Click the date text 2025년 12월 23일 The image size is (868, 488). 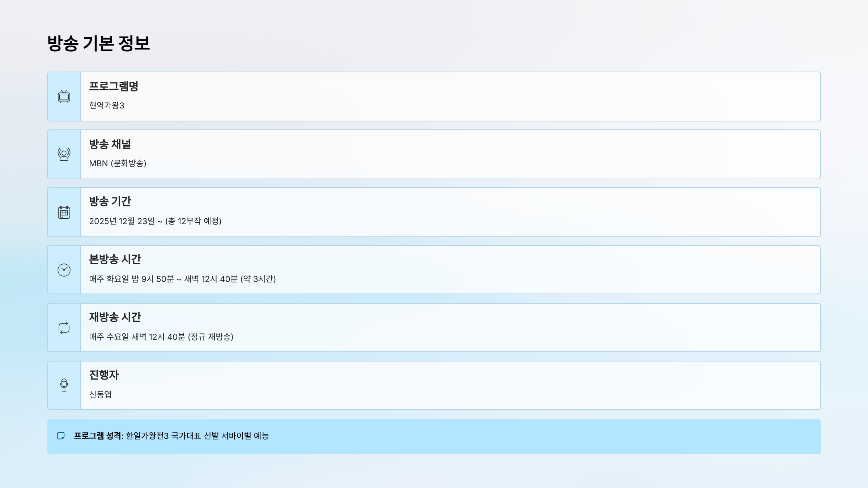(x=122, y=221)
